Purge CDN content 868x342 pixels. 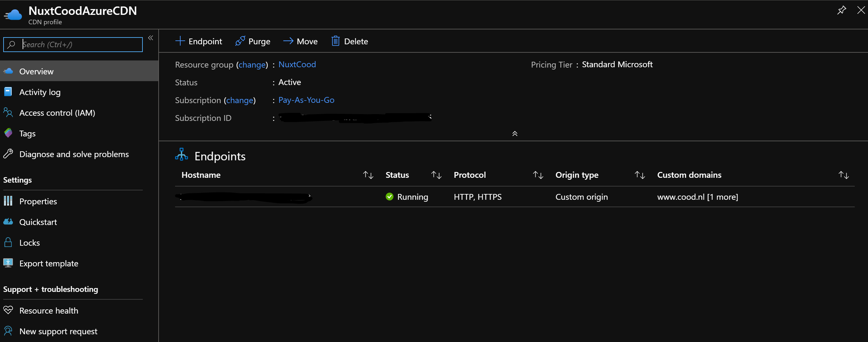click(253, 41)
